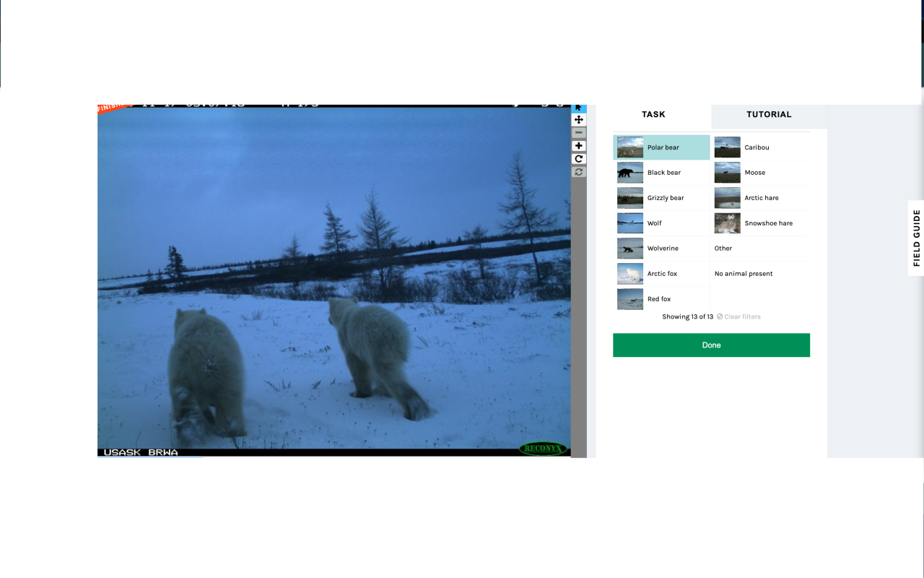
Task: Choose Wolverine in the species list
Action: tap(662, 249)
